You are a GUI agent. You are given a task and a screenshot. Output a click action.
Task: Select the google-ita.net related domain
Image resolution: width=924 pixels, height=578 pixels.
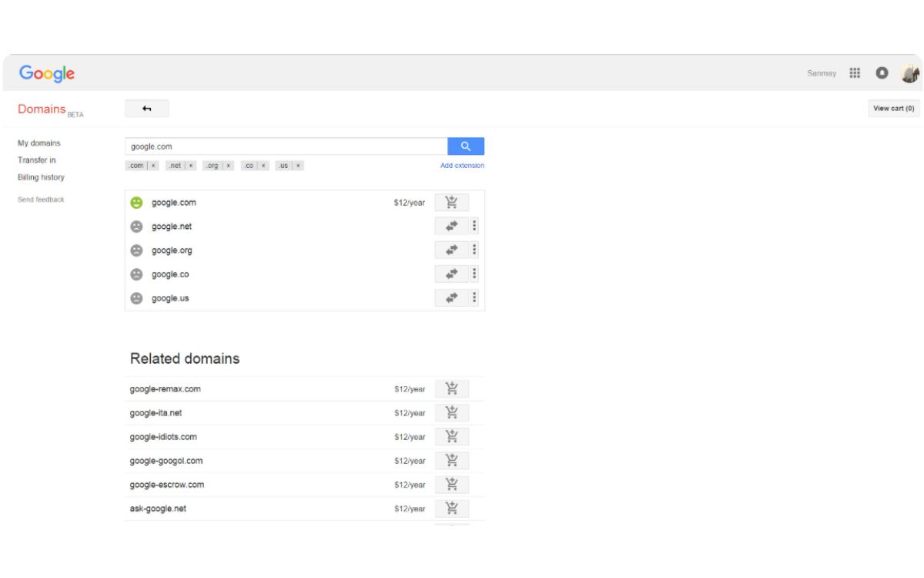[156, 413]
